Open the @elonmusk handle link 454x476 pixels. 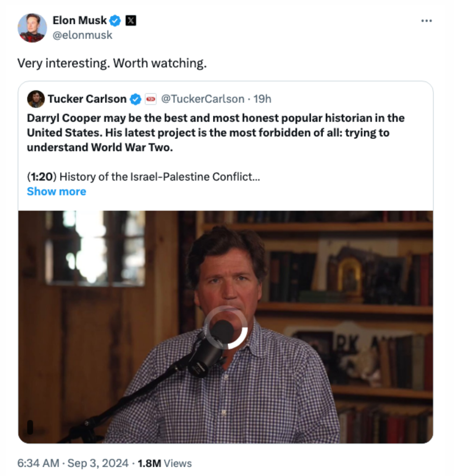point(82,35)
